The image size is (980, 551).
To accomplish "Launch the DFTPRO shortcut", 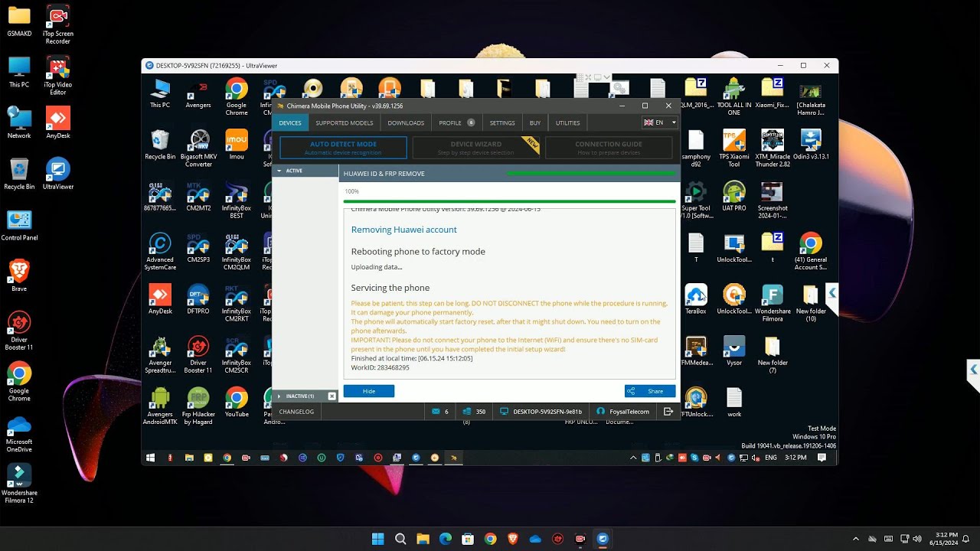I will tap(198, 298).
